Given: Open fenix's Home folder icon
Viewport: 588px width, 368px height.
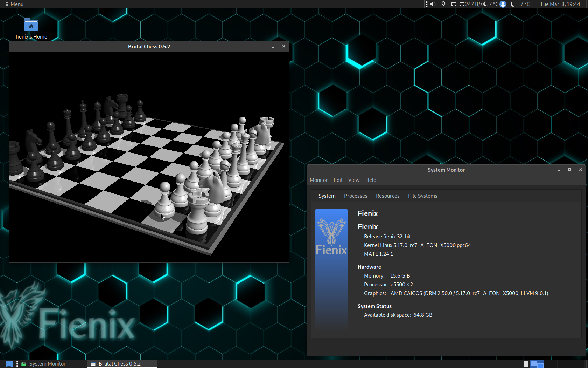Looking at the screenshot, I should tap(31, 25).
